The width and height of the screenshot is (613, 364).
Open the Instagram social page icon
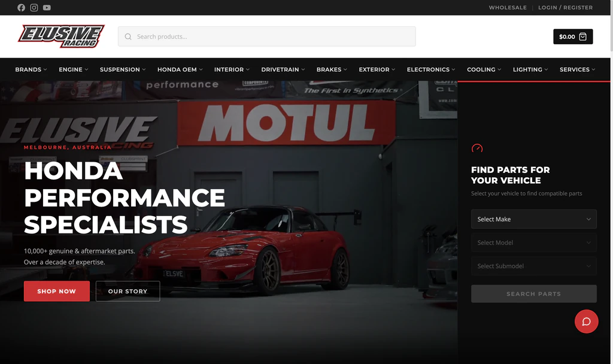(x=34, y=7)
